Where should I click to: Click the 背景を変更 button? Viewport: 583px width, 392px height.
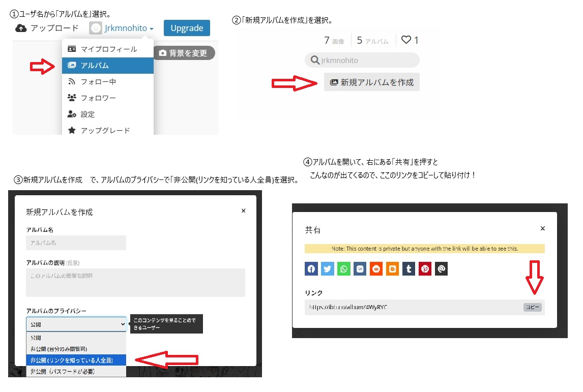coord(183,53)
